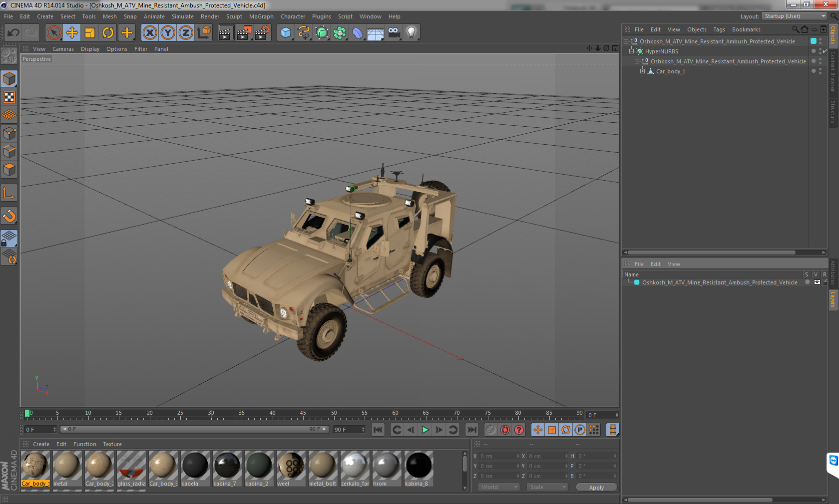The width and height of the screenshot is (839, 504).
Task: Enable the Axis tool in left sidebar
Action: (x=9, y=193)
